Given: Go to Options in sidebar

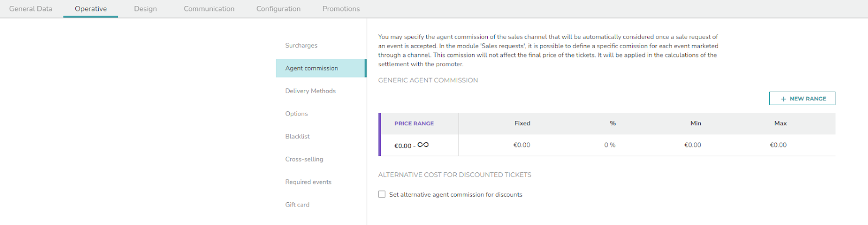Looking at the screenshot, I should point(296,114).
